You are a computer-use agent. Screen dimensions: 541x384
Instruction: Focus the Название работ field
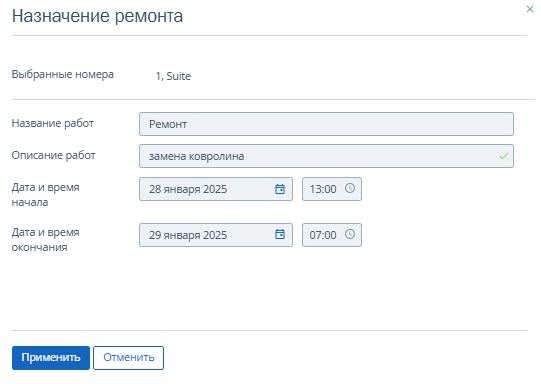click(x=326, y=124)
